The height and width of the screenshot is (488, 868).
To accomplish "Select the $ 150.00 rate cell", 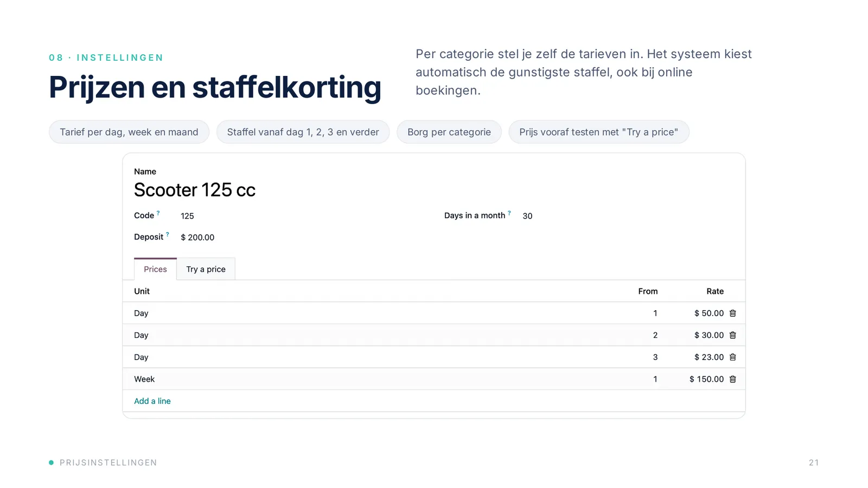I will tap(706, 379).
